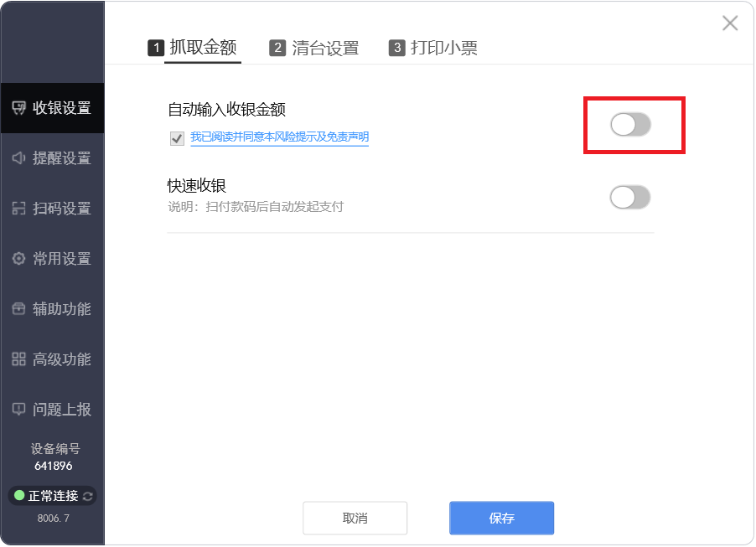
Task: Click the 常用设置 gear icon
Action: (x=18, y=259)
